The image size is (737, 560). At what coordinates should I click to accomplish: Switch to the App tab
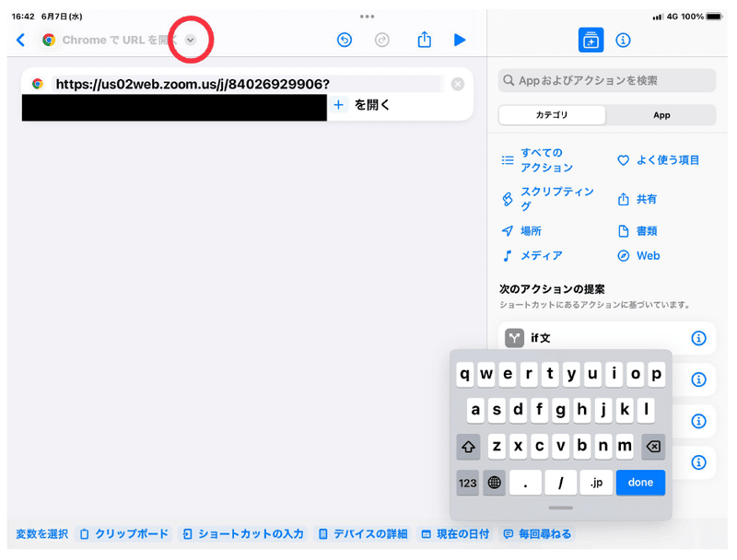(x=661, y=115)
